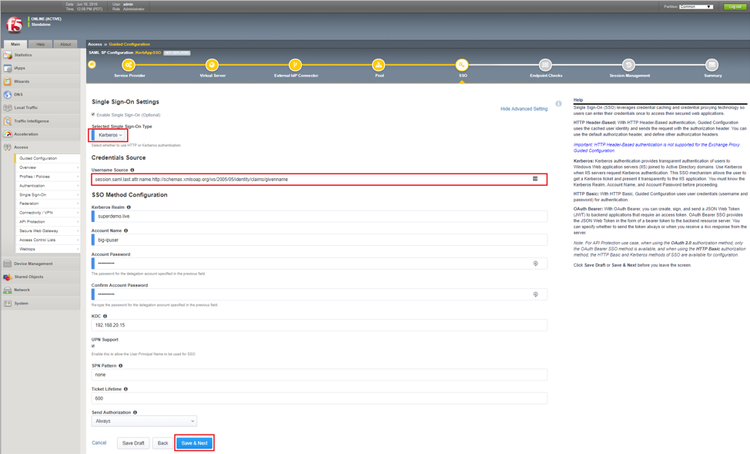Show the Confirm Account Password with its eye icon
The image size is (750, 454).
536,295
